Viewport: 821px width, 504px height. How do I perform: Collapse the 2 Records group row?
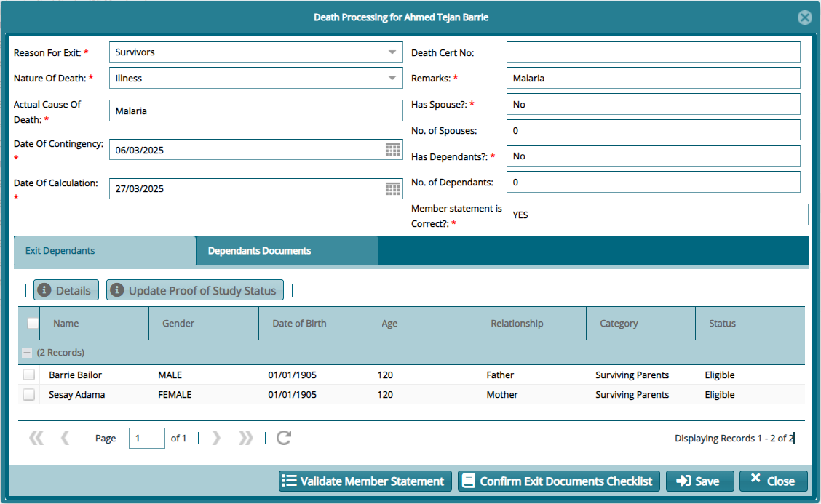pyautogui.click(x=27, y=353)
